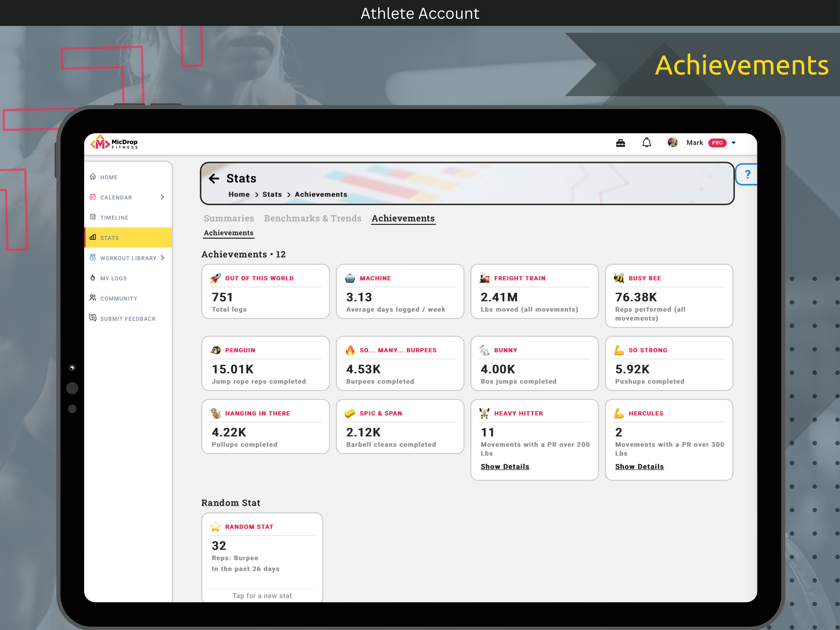Click the Bunny rabbit icon
The width and height of the screenshot is (840, 630).
pyautogui.click(x=484, y=350)
